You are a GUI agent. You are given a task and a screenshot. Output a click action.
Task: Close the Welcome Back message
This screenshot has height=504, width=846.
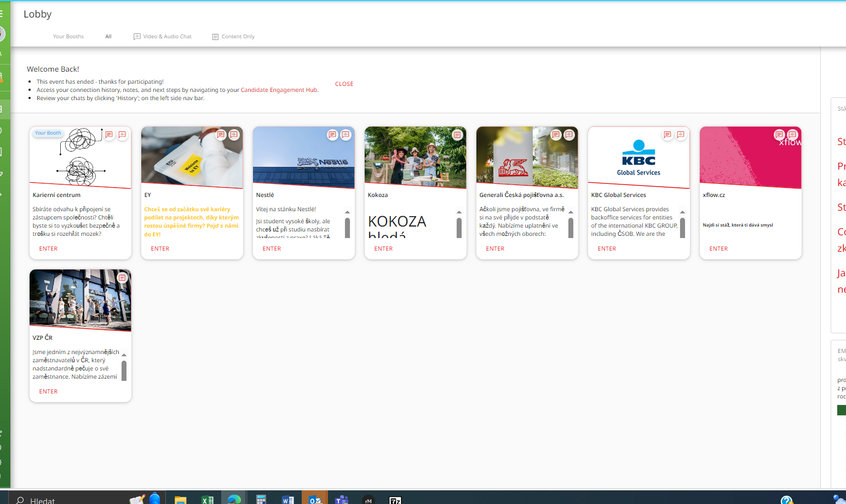[344, 84]
